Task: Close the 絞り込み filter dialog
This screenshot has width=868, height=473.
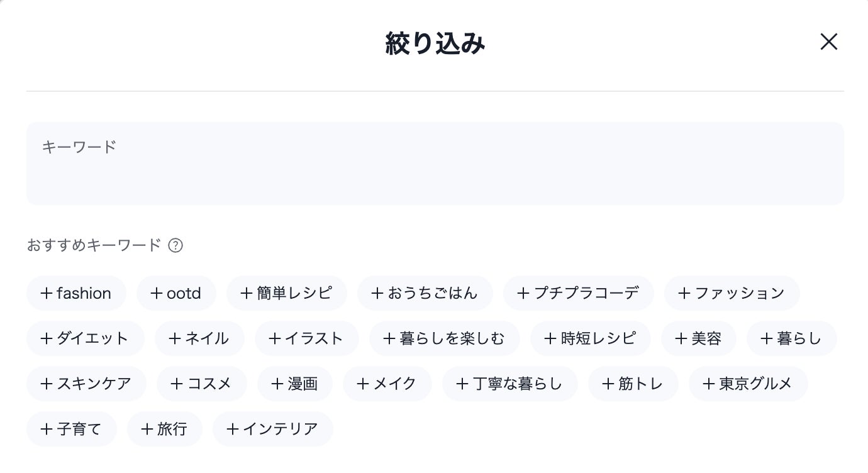Action: click(x=828, y=42)
